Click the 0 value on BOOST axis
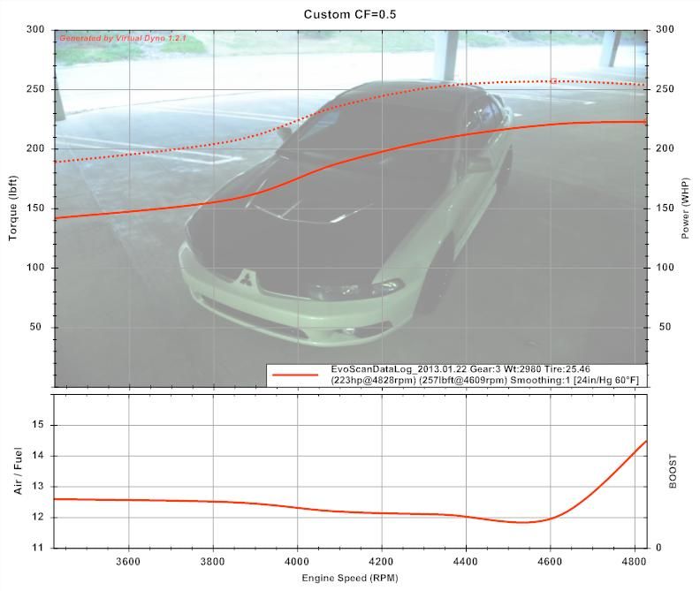This screenshot has height=591, width=700. tap(658, 548)
